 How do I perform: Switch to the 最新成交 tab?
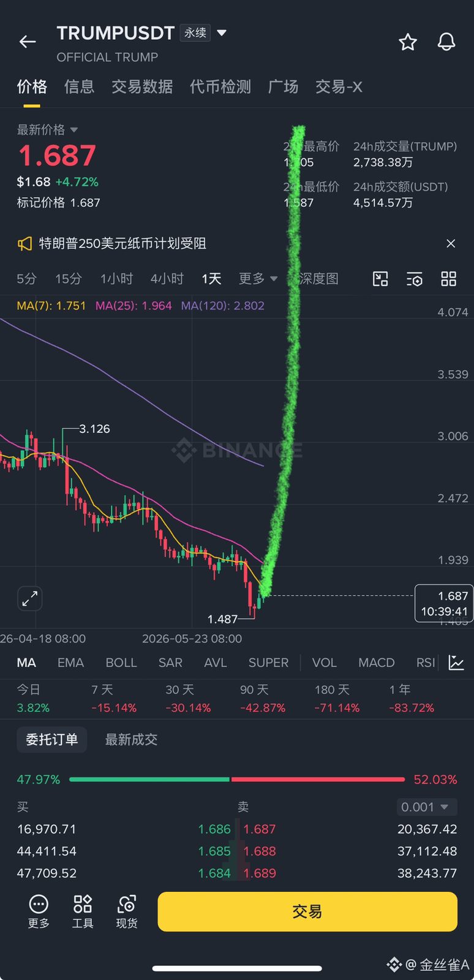coord(131,740)
